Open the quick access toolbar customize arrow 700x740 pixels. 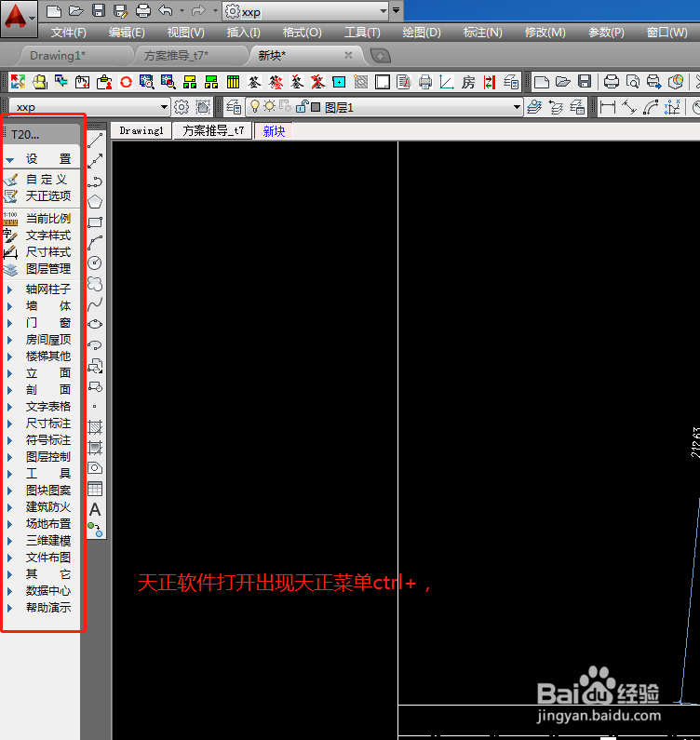click(x=396, y=10)
